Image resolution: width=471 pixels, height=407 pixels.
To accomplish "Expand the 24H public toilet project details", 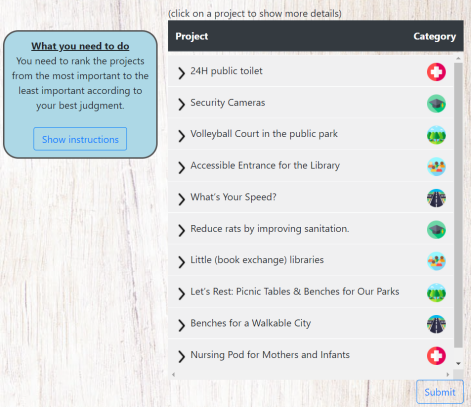I will tap(181, 73).
